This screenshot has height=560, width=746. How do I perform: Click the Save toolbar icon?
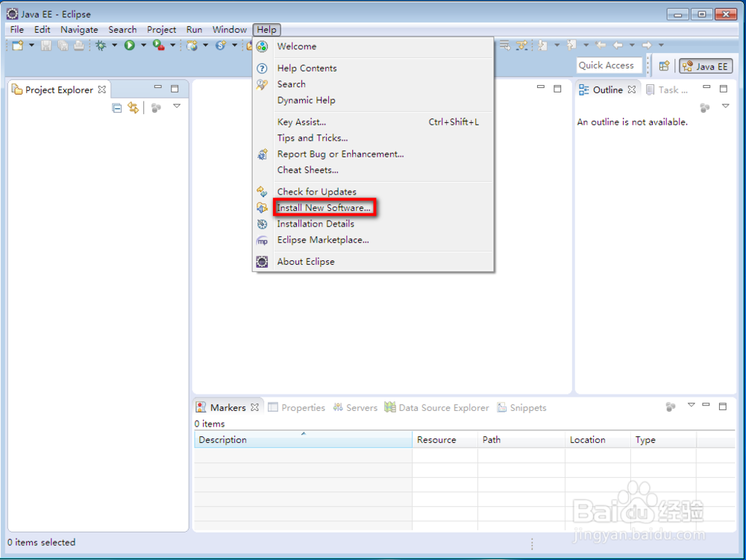tap(46, 45)
